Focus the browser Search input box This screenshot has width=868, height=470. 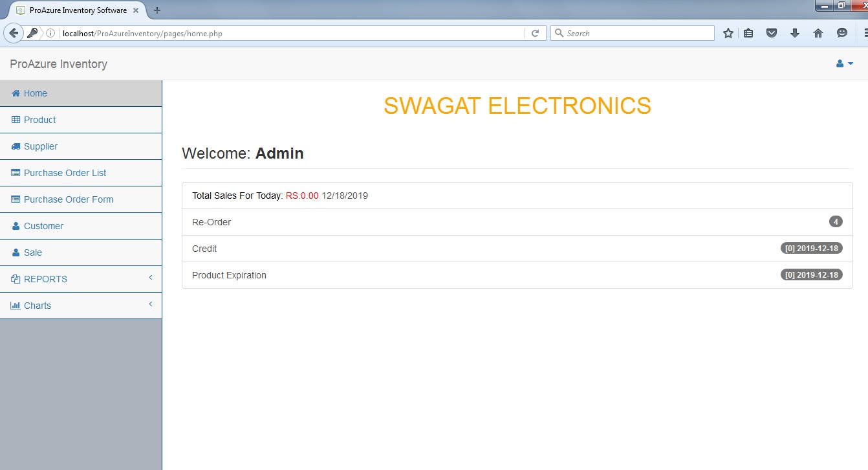(638, 33)
